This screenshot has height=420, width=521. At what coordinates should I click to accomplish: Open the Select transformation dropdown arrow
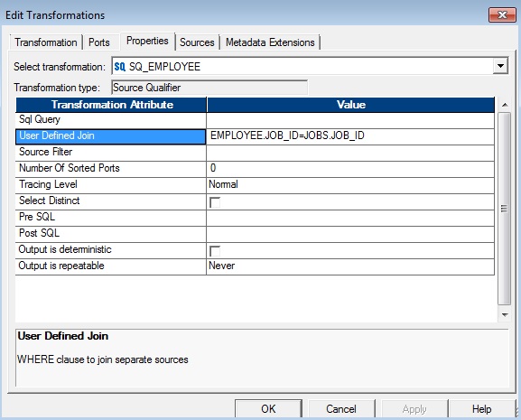(x=500, y=66)
